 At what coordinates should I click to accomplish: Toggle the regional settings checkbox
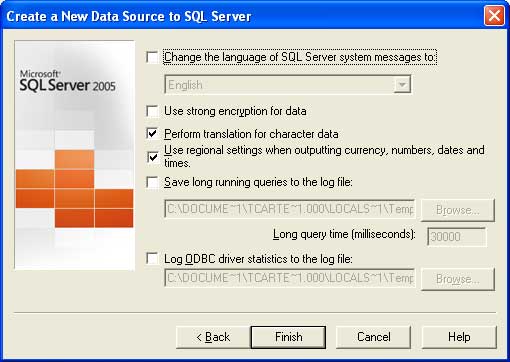pos(152,157)
